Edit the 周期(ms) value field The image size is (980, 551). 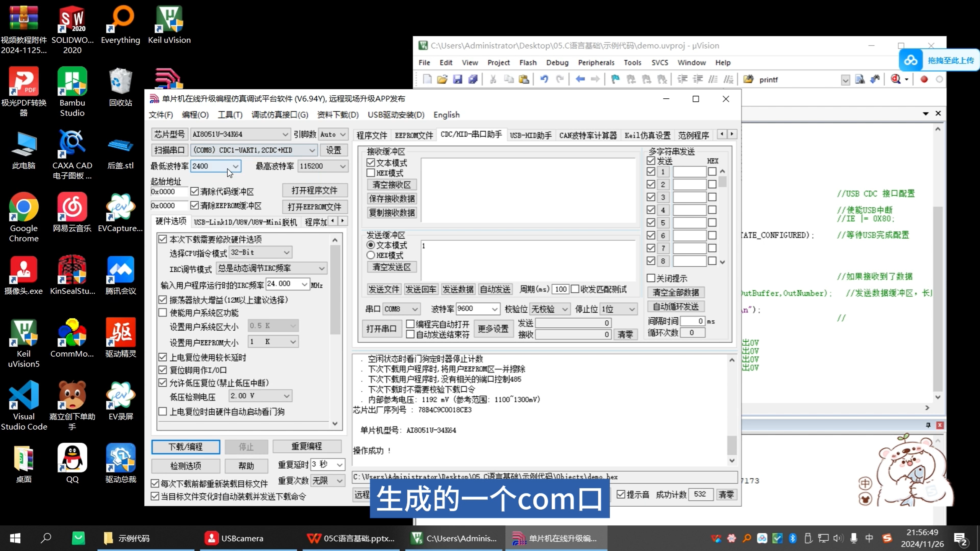tap(560, 289)
